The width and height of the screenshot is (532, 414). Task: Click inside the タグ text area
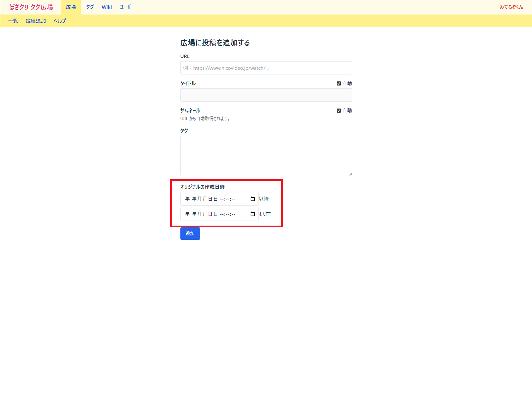(x=266, y=156)
